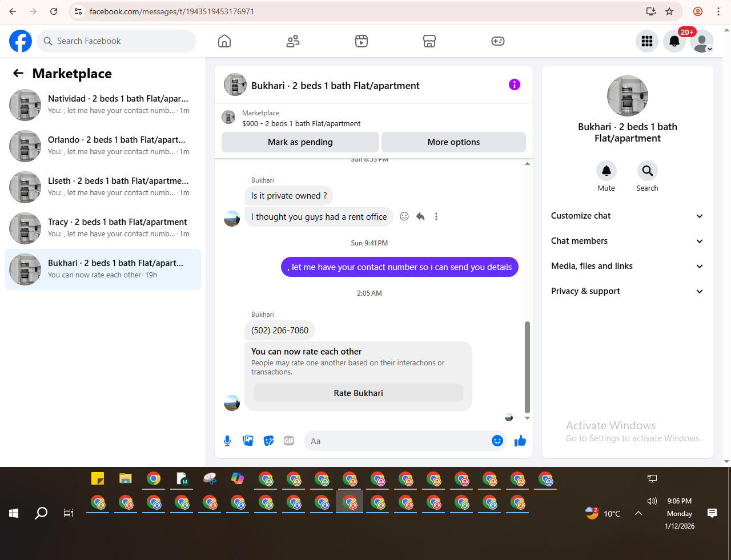Choose a sticker icon
The width and height of the screenshot is (731, 560).
[x=268, y=441]
